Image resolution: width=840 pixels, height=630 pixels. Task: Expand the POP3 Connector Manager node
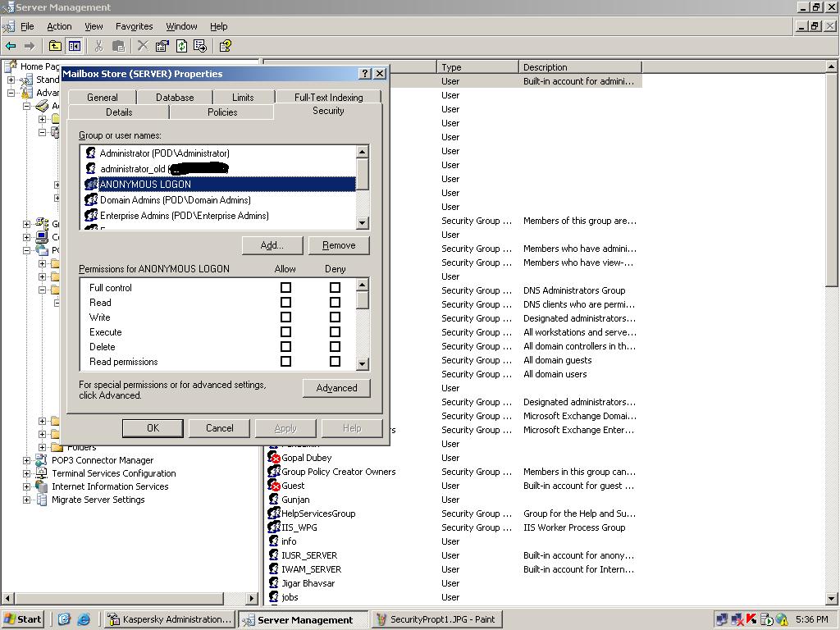27,460
